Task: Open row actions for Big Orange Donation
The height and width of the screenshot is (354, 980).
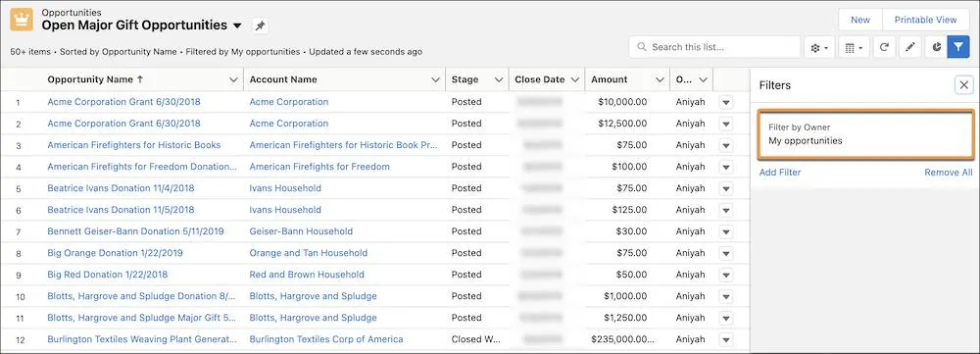Action: pyautogui.click(x=725, y=253)
